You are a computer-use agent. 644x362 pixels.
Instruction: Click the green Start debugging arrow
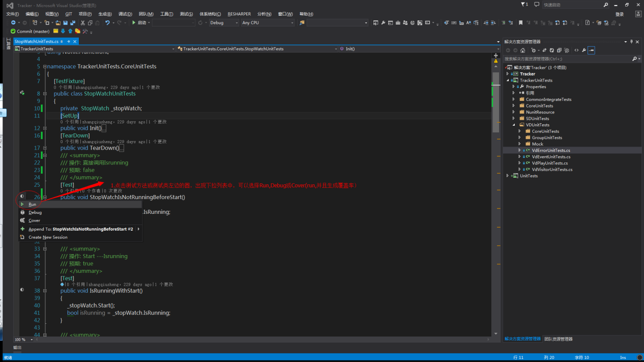tap(134, 23)
